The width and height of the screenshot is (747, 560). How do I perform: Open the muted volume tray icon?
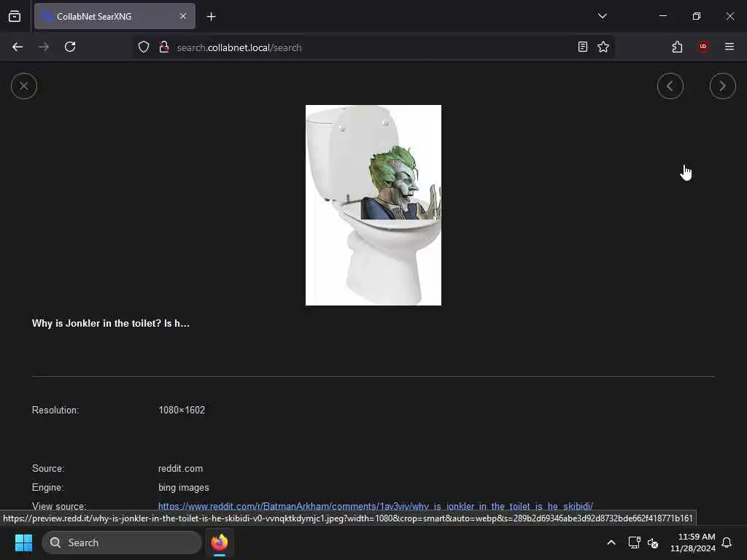click(653, 542)
